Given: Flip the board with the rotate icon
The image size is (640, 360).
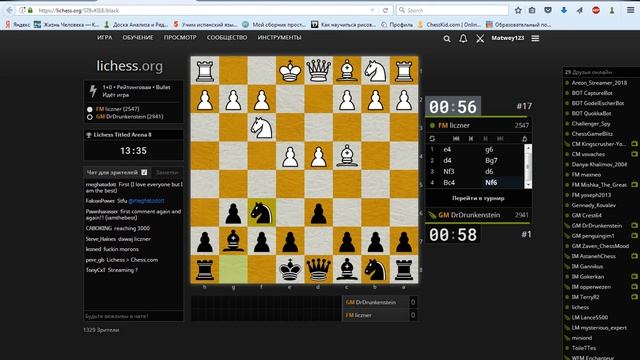Looking at the screenshot, I should [432, 139].
